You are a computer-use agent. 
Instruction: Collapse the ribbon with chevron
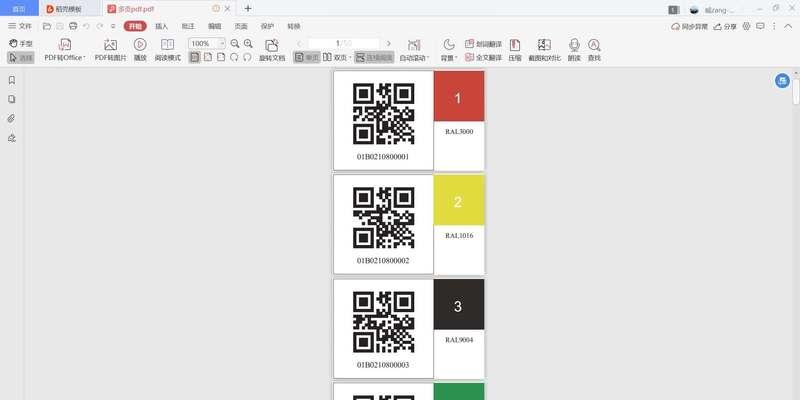[x=788, y=26]
